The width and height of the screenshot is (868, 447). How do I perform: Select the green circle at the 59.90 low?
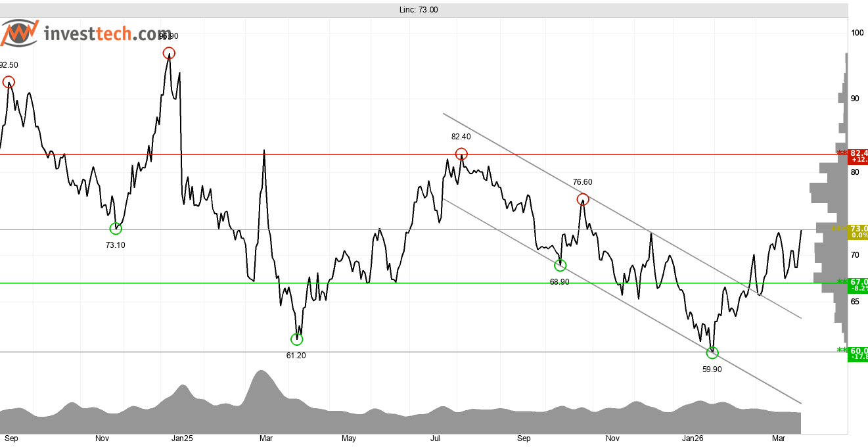point(712,353)
